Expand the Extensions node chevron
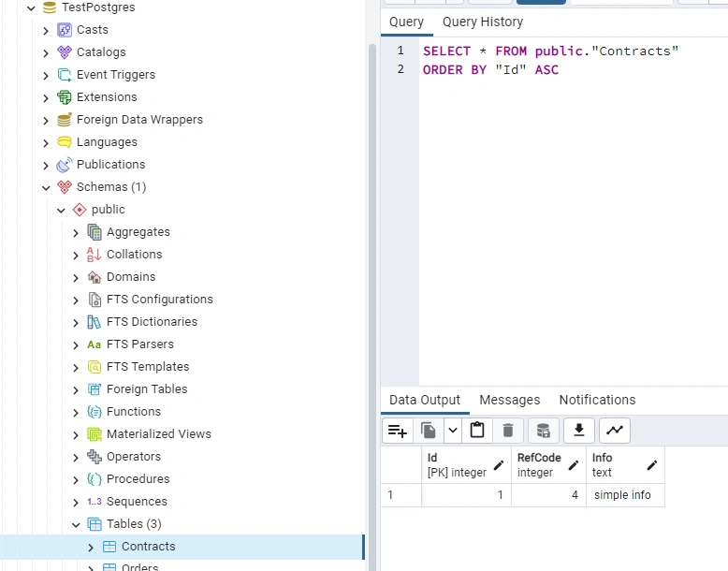 tap(46, 98)
